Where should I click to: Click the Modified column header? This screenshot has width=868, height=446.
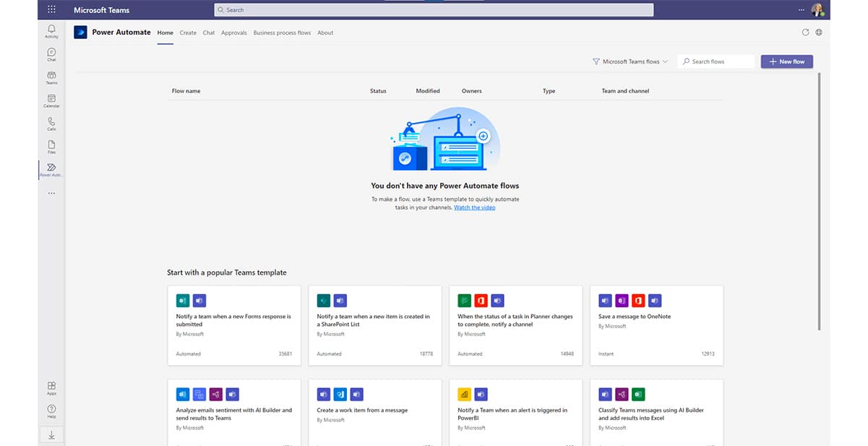click(428, 91)
